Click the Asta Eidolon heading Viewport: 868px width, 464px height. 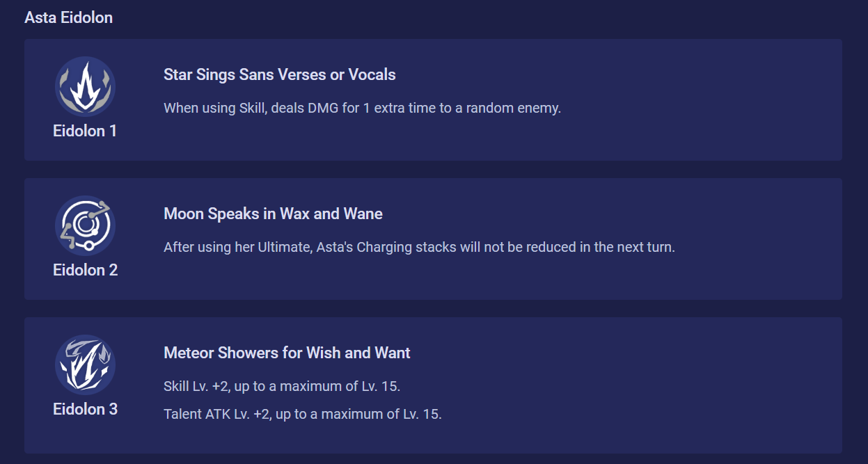pyautogui.click(x=68, y=17)
